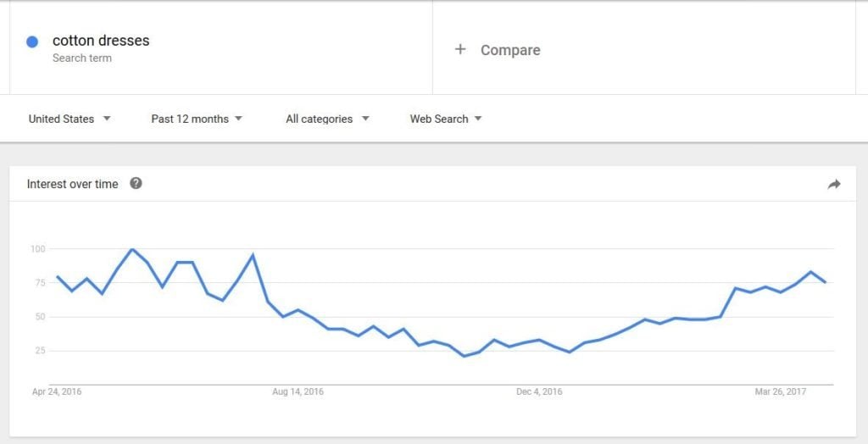
Task: Select the Dec 4, 2016 axis label
Action: (539, 391)
